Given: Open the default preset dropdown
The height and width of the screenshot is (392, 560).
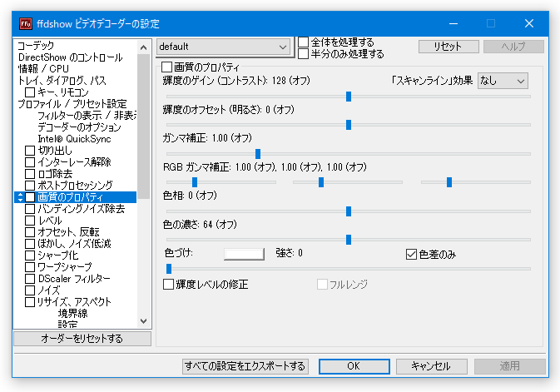Looking at the screenshot, I should point(224,47).
